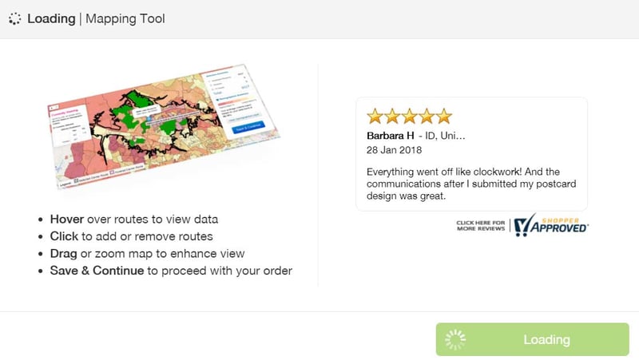Click the first gold rating star
The height and width of the screenshot is (364, 639).
click(x=375, y=116)
